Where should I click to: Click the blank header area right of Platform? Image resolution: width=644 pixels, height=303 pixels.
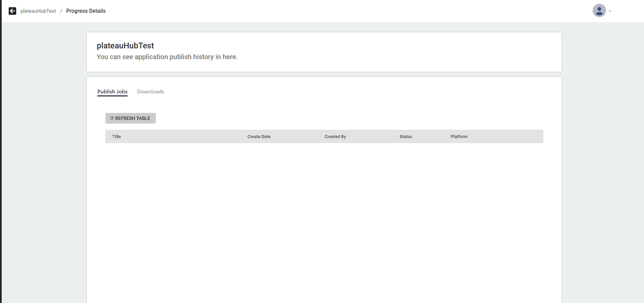(x=507, y=137)
